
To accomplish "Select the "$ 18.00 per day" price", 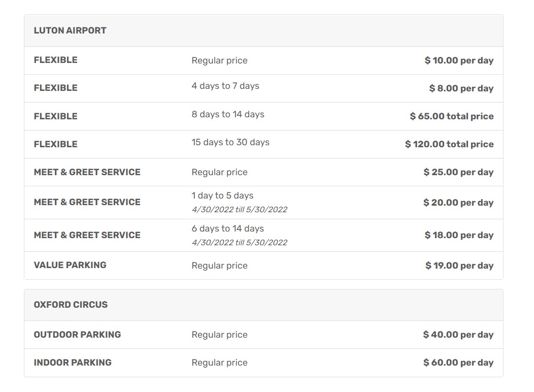I will click(x=459, y=235).
